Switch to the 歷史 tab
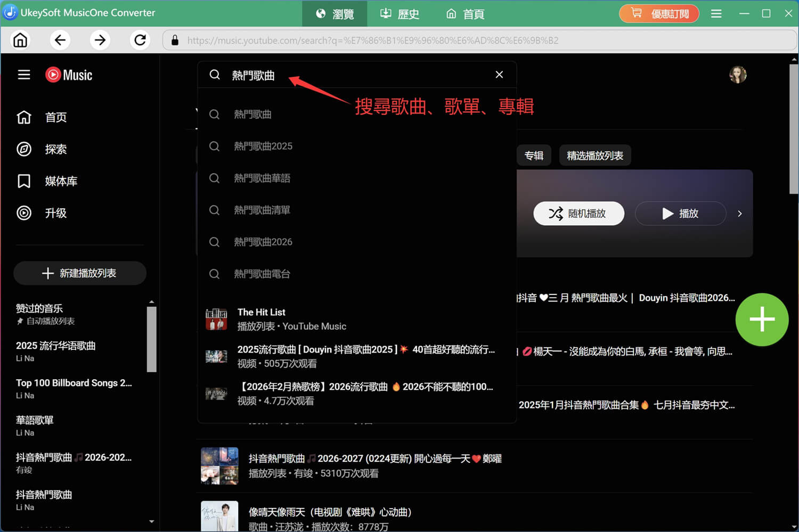The height and width of the screenshot is (532, 799). (399, 13)
